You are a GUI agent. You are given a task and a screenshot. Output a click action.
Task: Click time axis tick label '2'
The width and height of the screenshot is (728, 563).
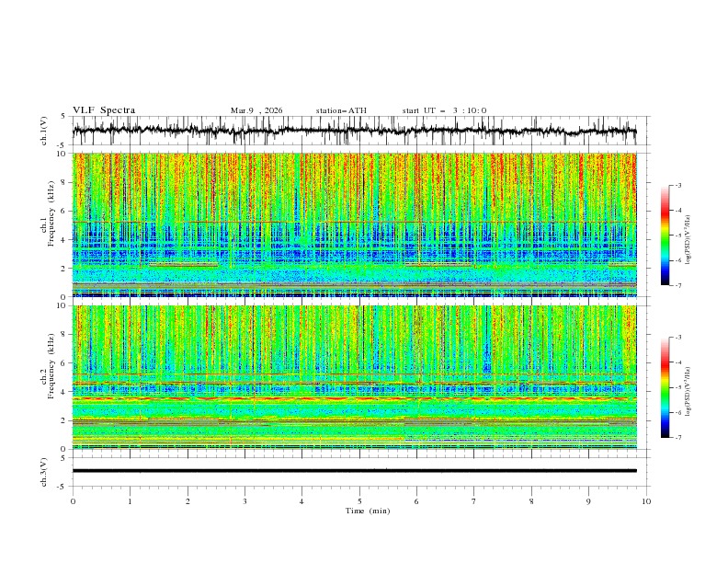click(x=188, y=501)
